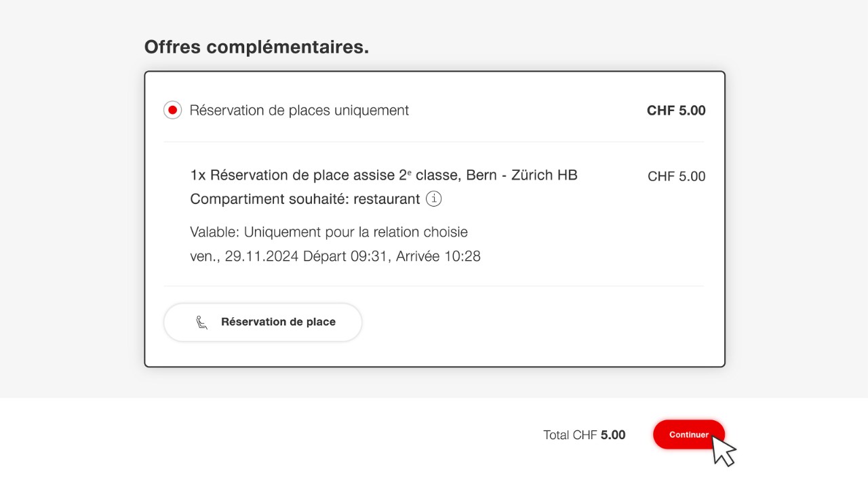Hit the chair pictogram inside the rounded button

(x=200, y=322)
